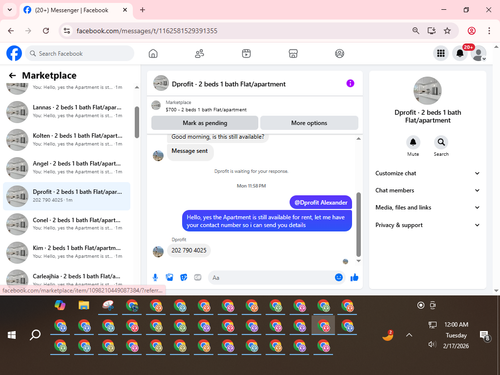This screenshot has width=500, height=375.
Task: Click the 202 790 4025 message bubble
Action: [189, 250]
